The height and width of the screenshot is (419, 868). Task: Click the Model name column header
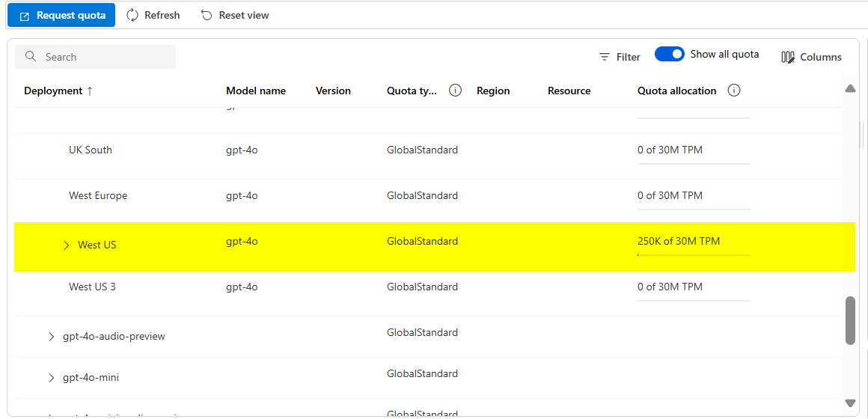coord(256,91)
